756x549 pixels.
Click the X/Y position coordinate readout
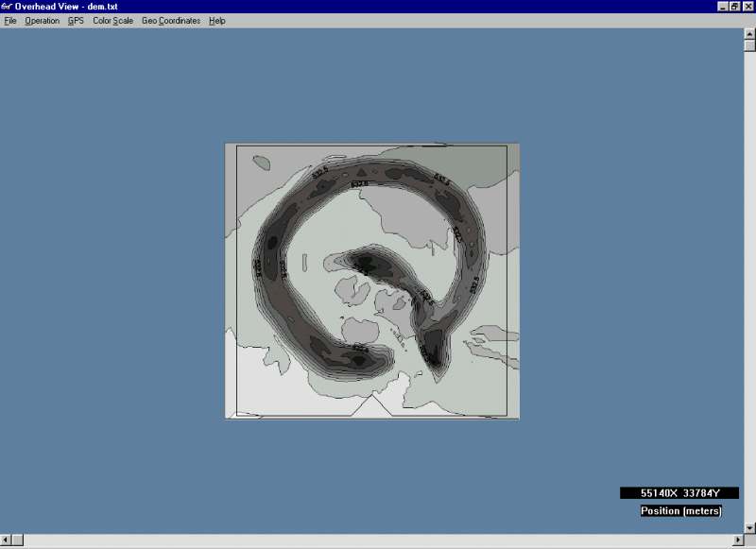click(679, 493)
